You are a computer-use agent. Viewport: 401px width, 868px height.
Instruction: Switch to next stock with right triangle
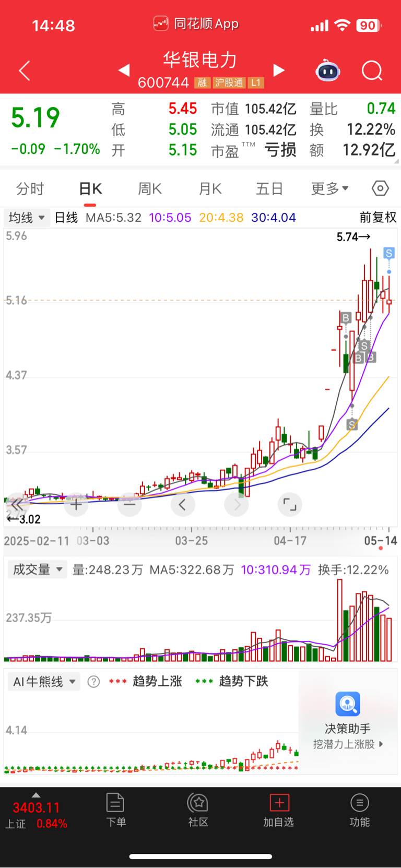279,70
